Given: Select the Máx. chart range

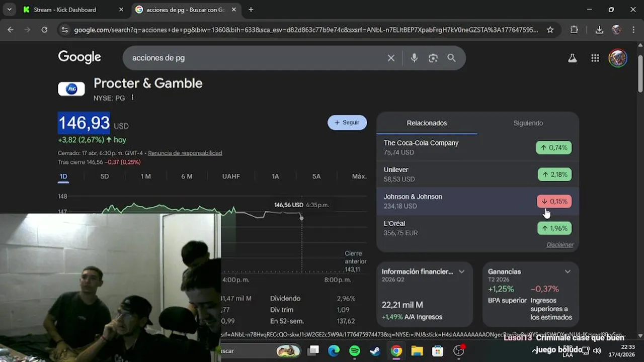Looking at the screenshot, I should pyautogui.click(x=359, y=176).
